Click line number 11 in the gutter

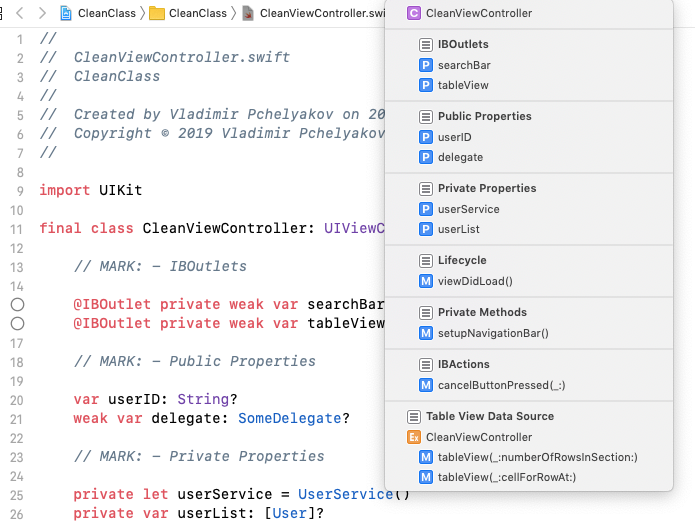18,228
